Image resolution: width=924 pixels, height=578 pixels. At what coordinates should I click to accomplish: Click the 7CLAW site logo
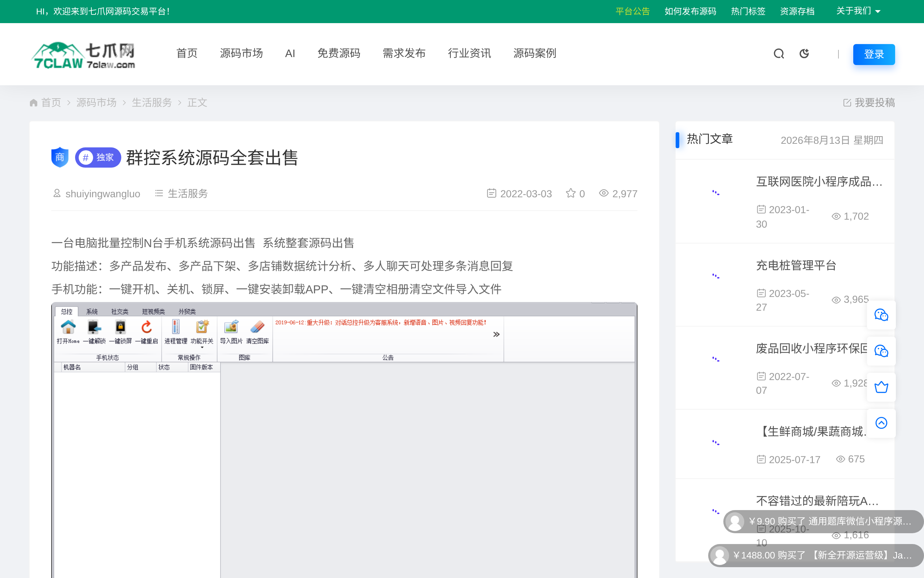pos(83,55)
